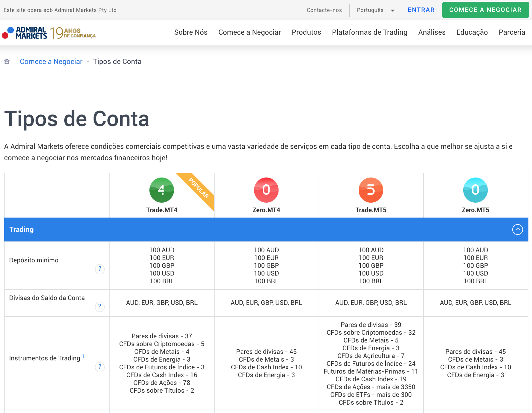Click 'CFDs de Agricultura - 7' text
This screenshot has height=413, width=532.
pos(371,356)
